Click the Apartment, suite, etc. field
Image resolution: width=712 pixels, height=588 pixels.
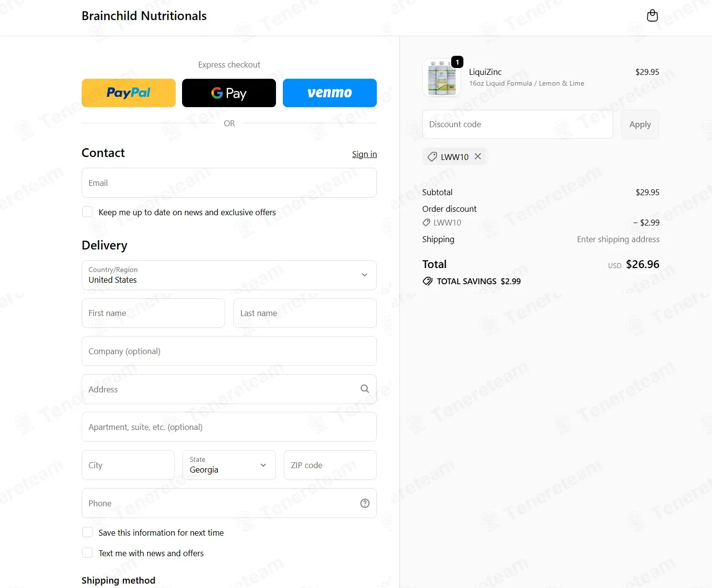[x=229, y=427]
